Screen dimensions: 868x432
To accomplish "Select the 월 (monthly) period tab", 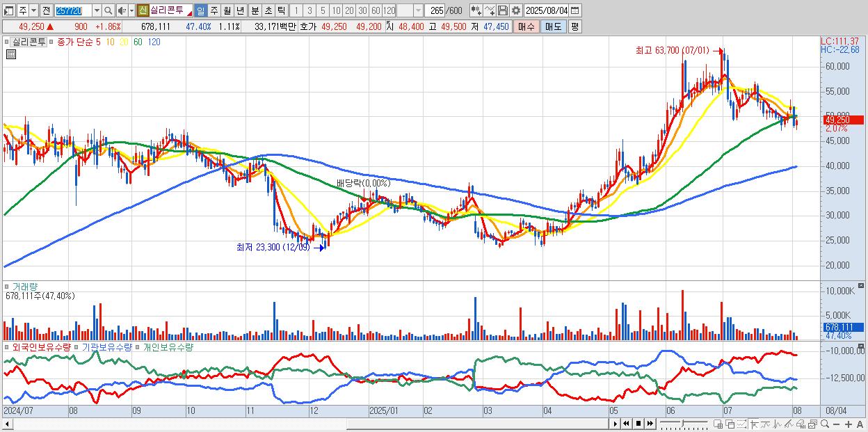I will pos(227,10).
